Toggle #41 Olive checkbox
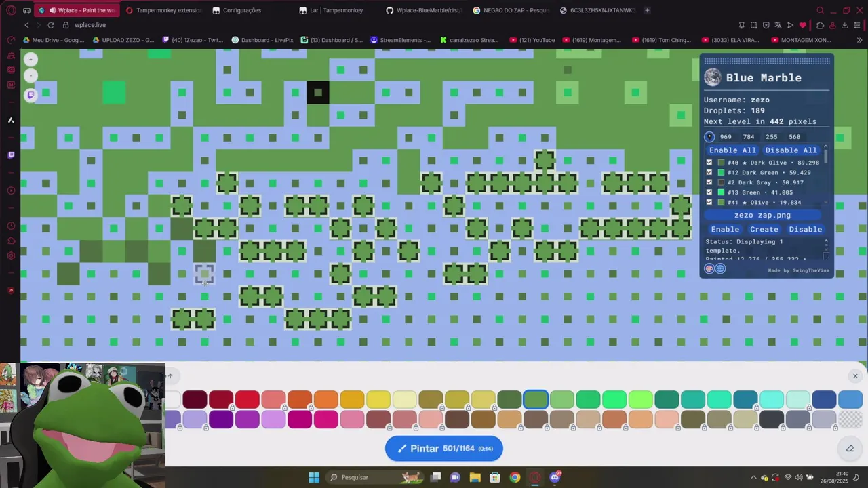 click(709, 202)
